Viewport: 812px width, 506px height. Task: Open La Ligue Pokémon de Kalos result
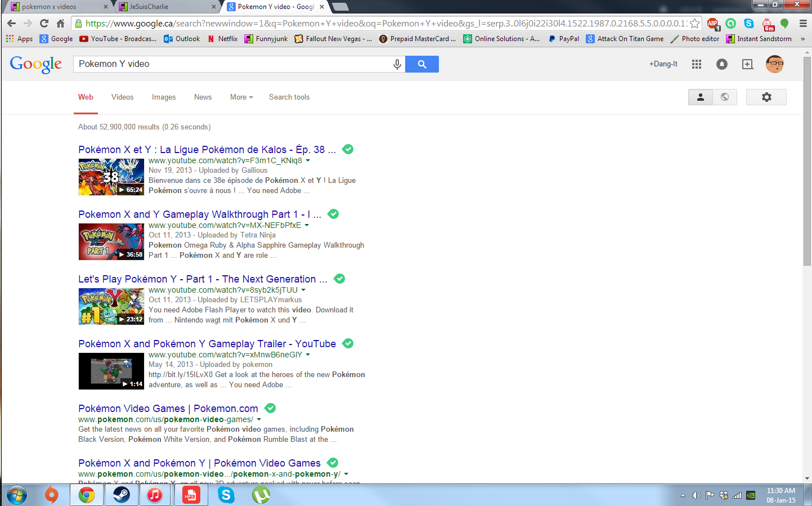click(207, 149)
